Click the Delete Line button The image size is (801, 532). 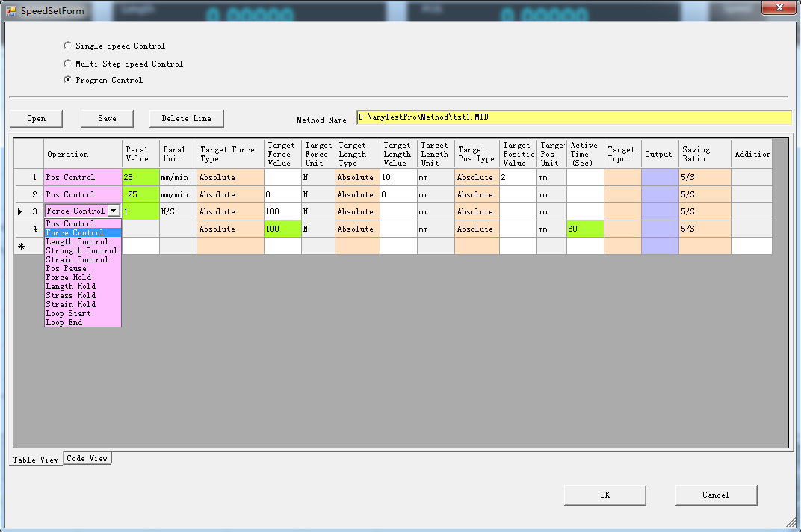coord(186,119)
